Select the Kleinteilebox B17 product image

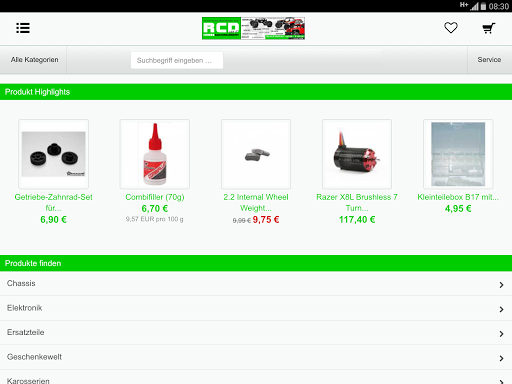(x=458, y=154)
